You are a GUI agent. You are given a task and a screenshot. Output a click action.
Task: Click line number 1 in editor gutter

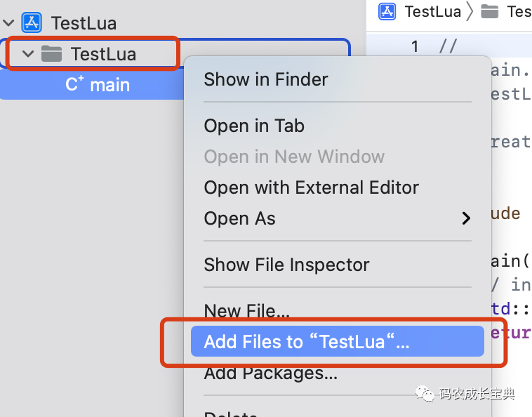pyautogui.click(x=414, y=46)
